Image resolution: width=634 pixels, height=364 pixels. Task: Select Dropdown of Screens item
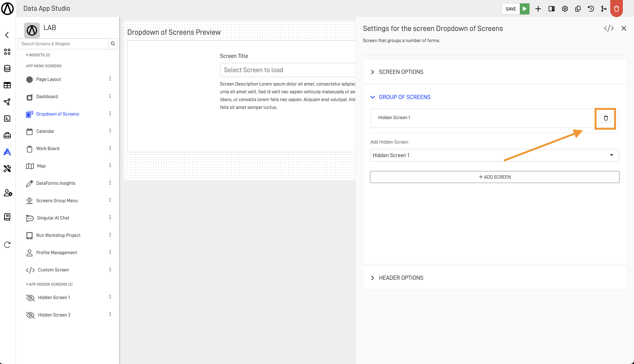[58, 114]
